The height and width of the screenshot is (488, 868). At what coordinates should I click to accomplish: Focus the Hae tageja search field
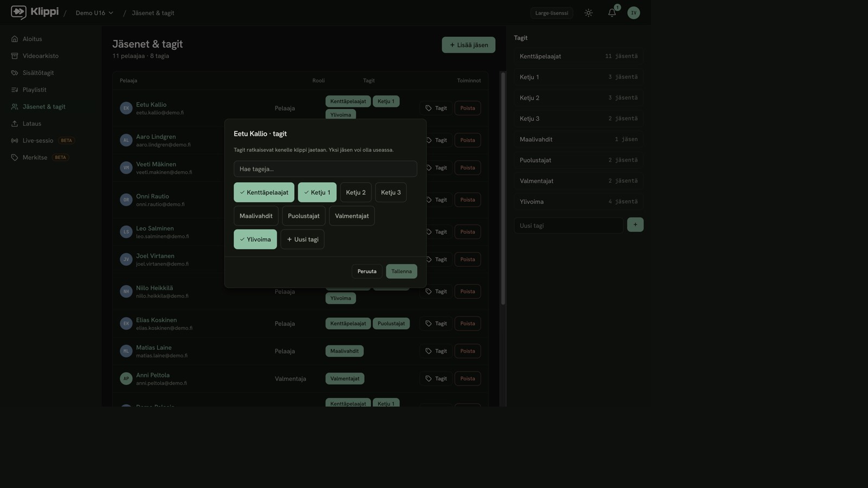pos(325,169)
